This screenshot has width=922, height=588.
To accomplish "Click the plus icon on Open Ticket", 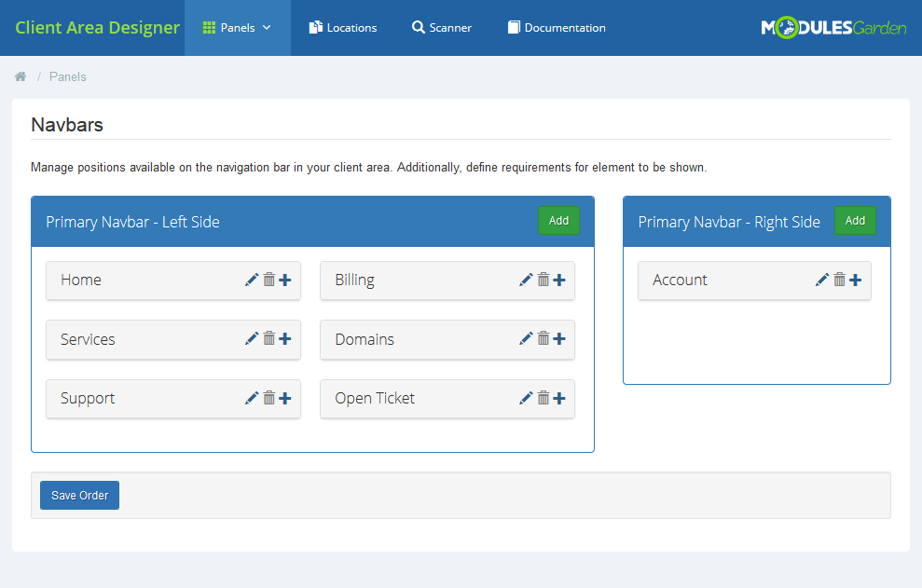I will [559, 398].
